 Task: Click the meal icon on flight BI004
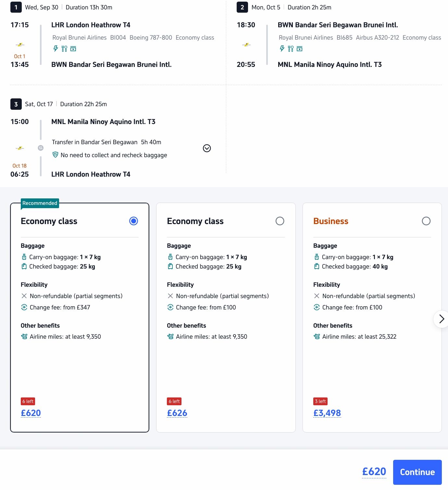(x=64, y=49)
